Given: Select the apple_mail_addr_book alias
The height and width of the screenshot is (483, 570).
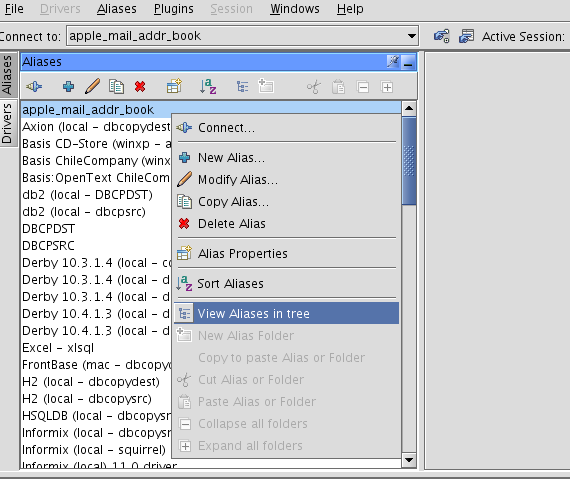Looking at the screenshot, I should click(x=211, y=109).
